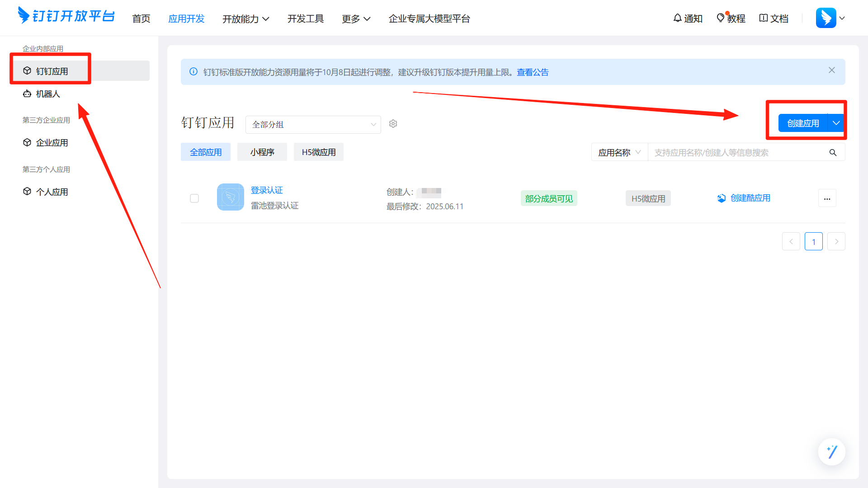Expand the 开放能力 menu

point(245,19)
